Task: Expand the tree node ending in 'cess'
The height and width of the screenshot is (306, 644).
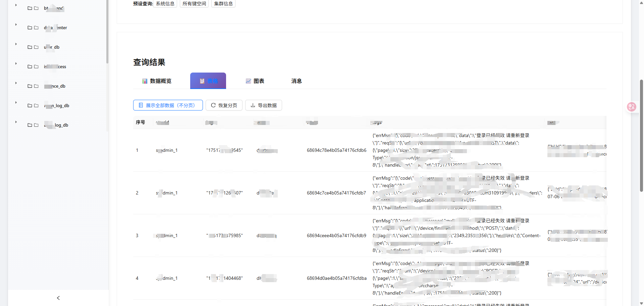Action: click(16, 63)
